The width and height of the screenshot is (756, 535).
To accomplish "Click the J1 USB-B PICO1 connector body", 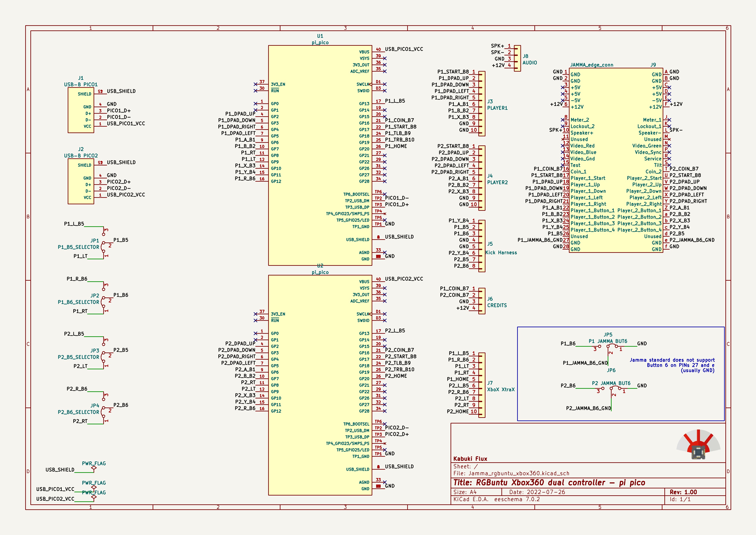I will (81, 110).
